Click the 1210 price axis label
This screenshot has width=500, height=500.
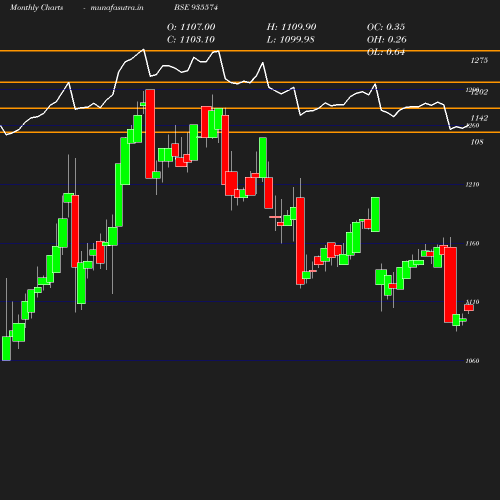coord(472,184)
